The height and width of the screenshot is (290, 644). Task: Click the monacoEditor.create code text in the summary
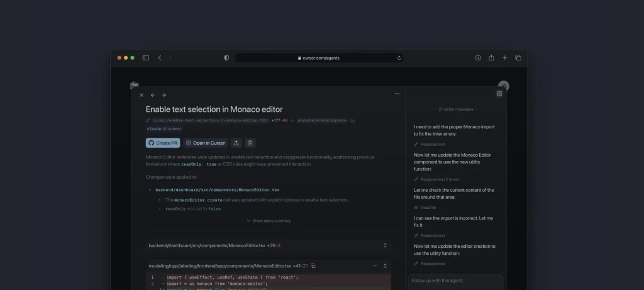pyautogui.click(x=198, y=200)
